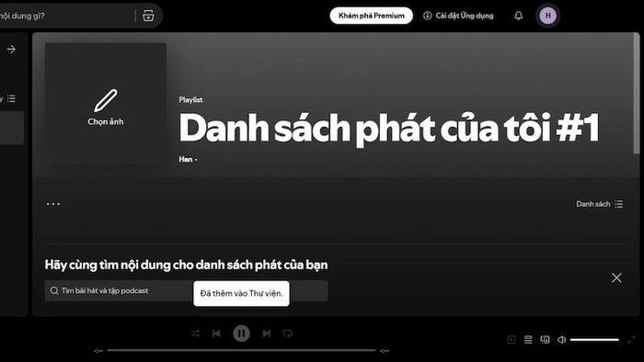Open connect to a device icon
Screen dimensions: 644x362
point(545,339)
